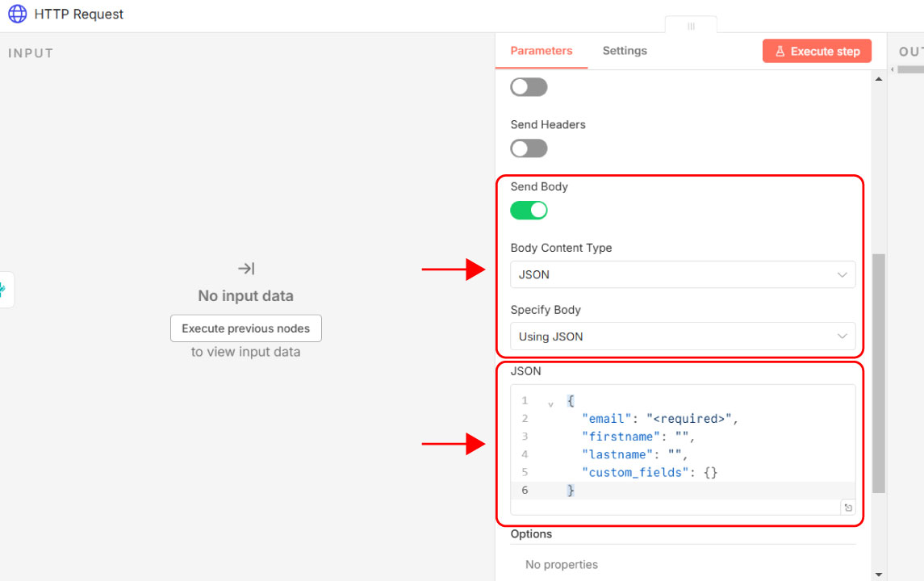
Task: Collapse the JSON object fold arrow on line 1
Action: [x=551, y=403]
